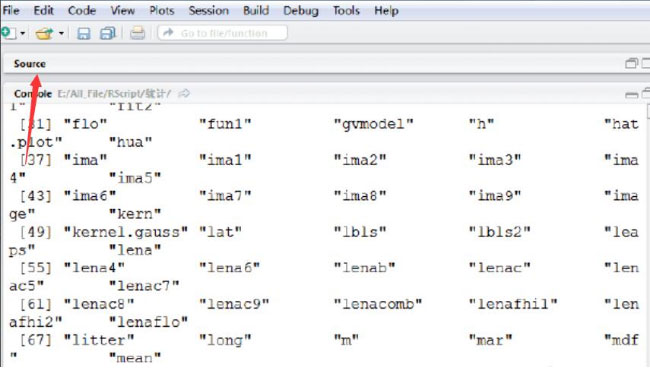Restore the Source pane
Image resolution: width=650 pixels, height=372 pixels.
point(631,63)
